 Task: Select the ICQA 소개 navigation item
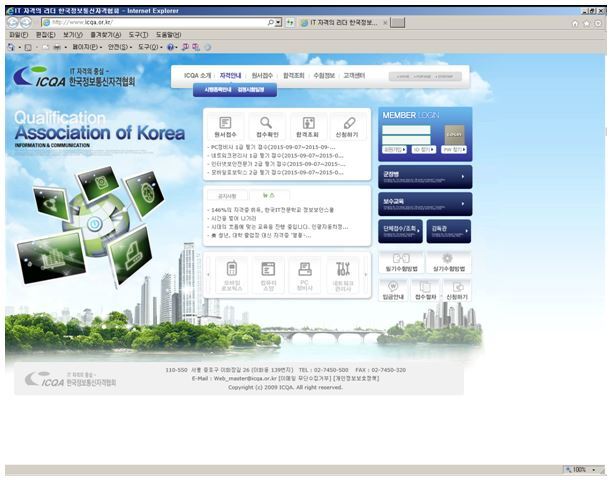point(197,75)
